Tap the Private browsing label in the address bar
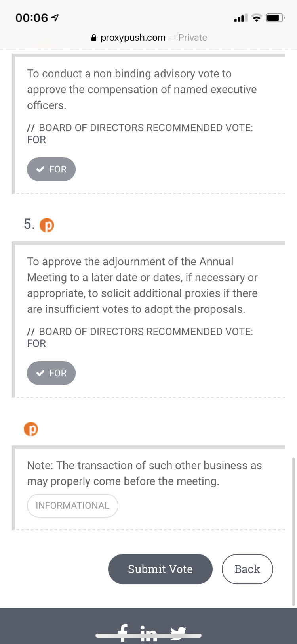 click(192, 38)
